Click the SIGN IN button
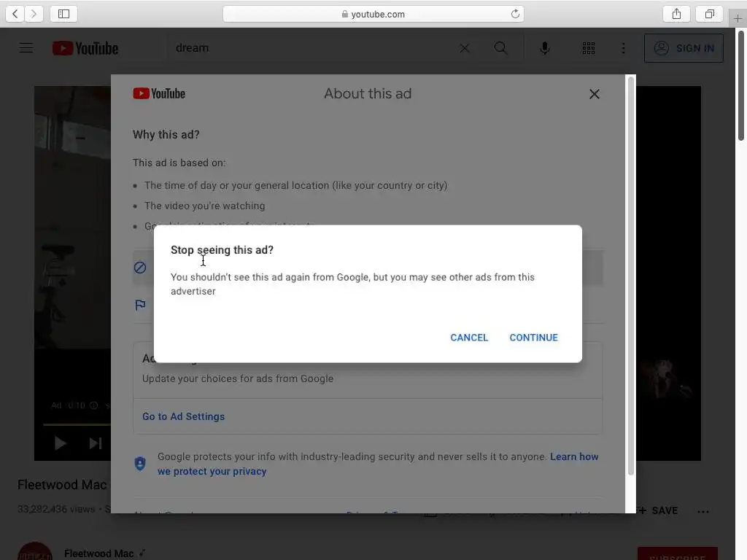747x560 pixels. (684, 48)
